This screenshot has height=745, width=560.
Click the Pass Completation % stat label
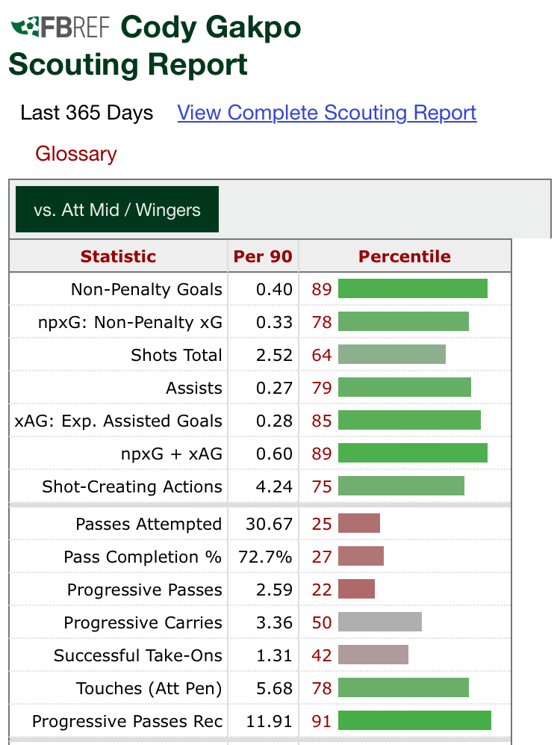coord(143,557)
